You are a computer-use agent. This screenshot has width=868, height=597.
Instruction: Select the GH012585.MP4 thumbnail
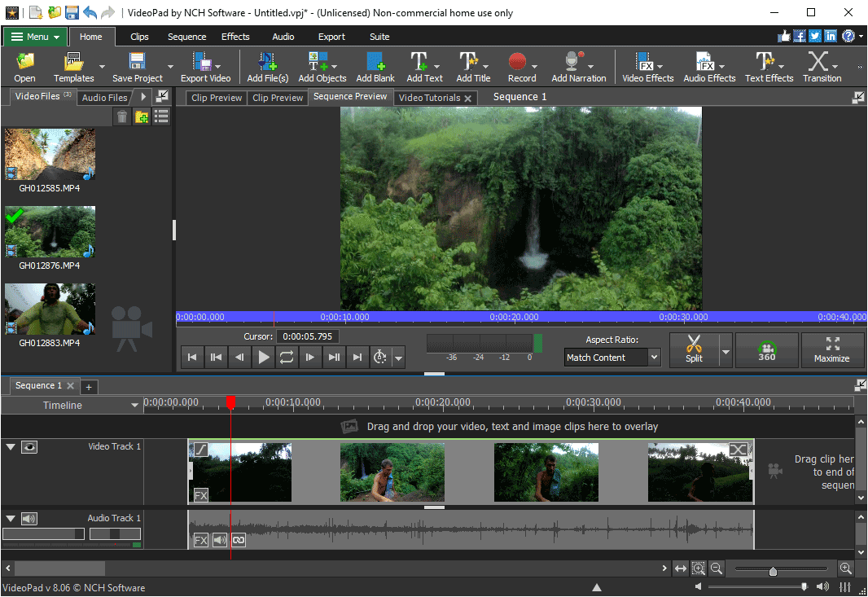tap(50, 155)
